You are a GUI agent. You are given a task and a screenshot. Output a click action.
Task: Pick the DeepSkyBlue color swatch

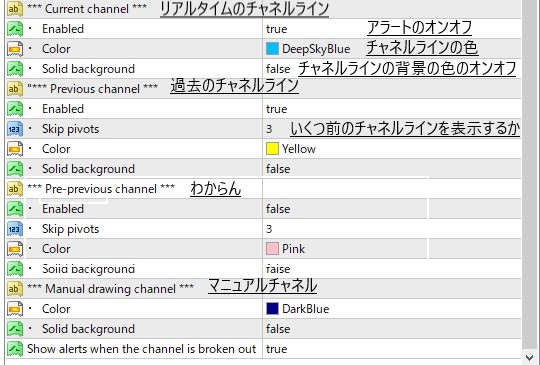tap(272, 49)
